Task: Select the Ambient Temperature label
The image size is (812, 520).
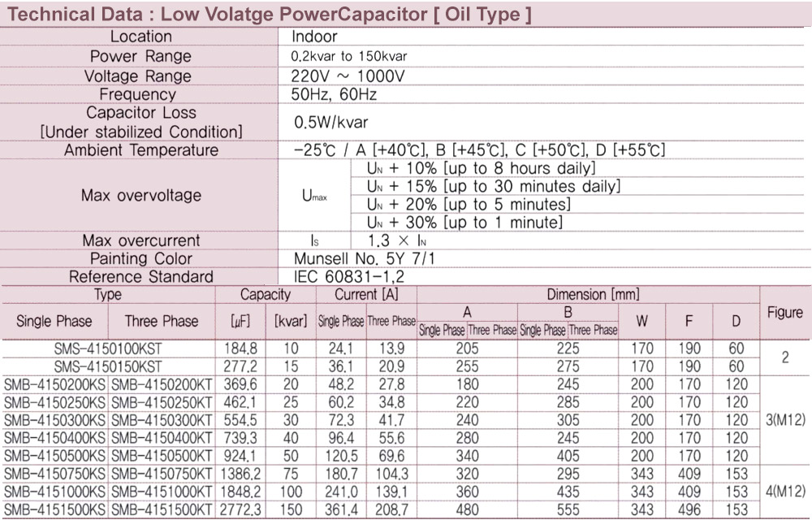Action: (x=140, y=150)
